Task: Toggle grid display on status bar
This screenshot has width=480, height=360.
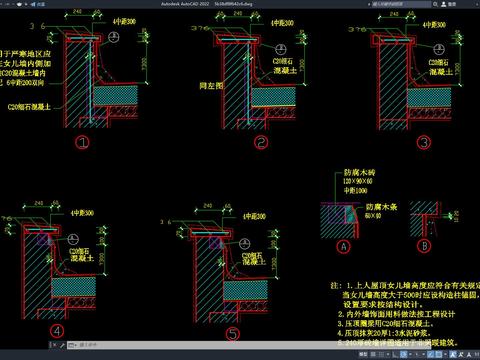Action: point(373,354)
